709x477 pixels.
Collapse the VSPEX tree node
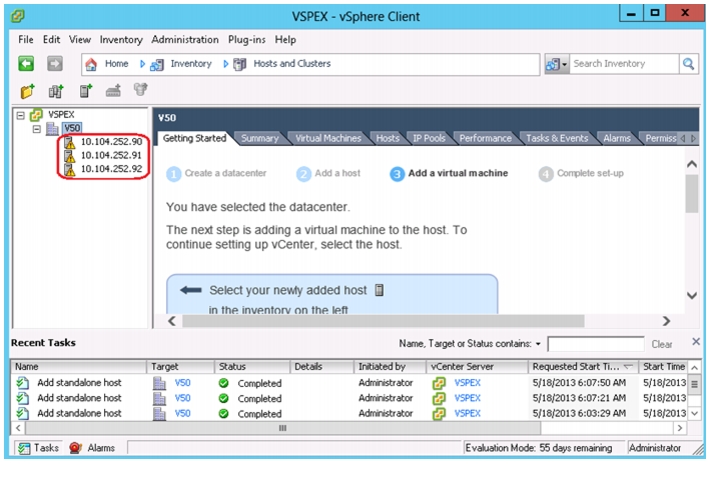click(x=20, y=115)
